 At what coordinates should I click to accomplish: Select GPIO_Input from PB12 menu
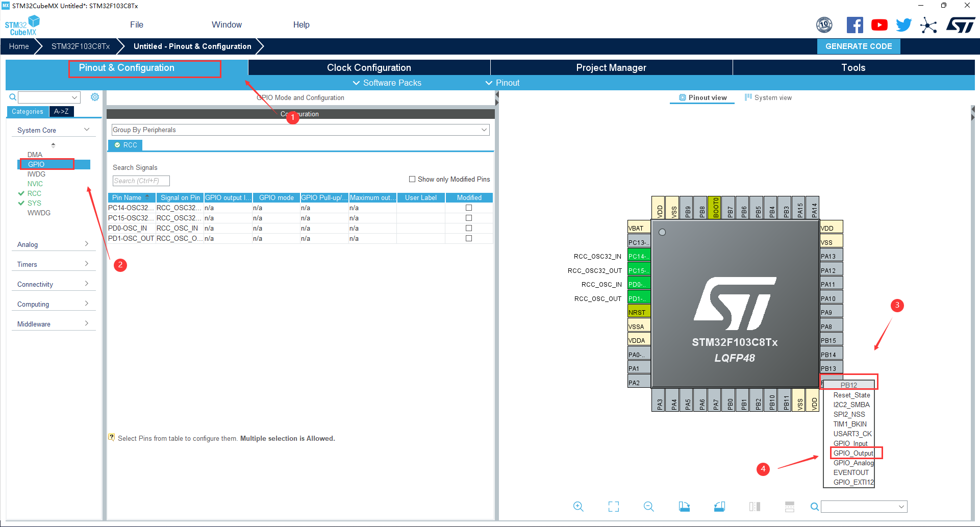(x=850, y=443)
